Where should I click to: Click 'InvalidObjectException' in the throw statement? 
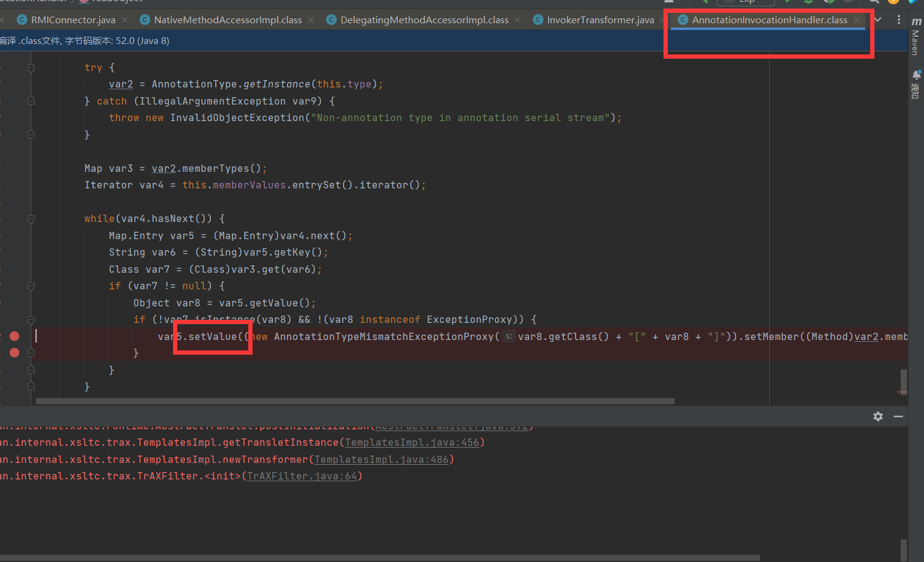click(237, 117)
